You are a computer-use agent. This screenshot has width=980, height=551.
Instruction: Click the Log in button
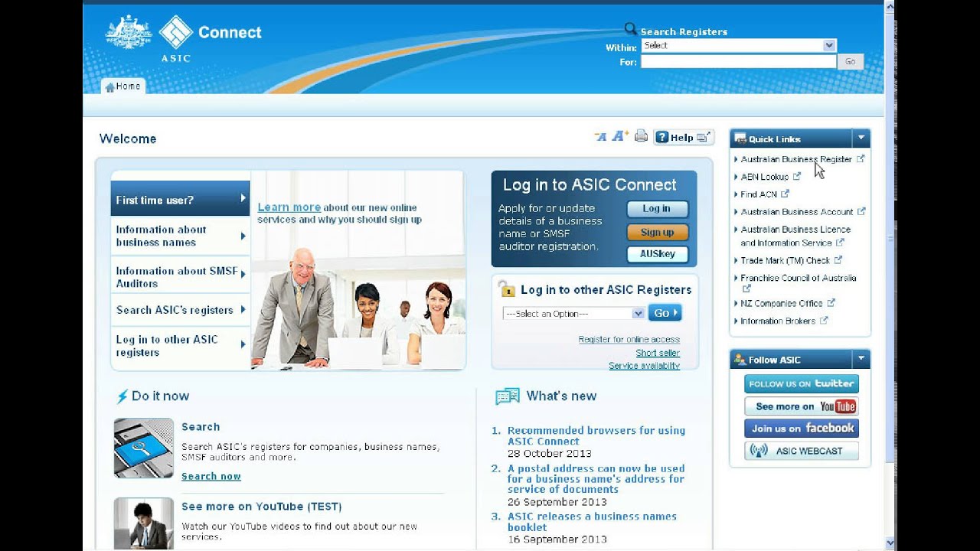point(657,209)
